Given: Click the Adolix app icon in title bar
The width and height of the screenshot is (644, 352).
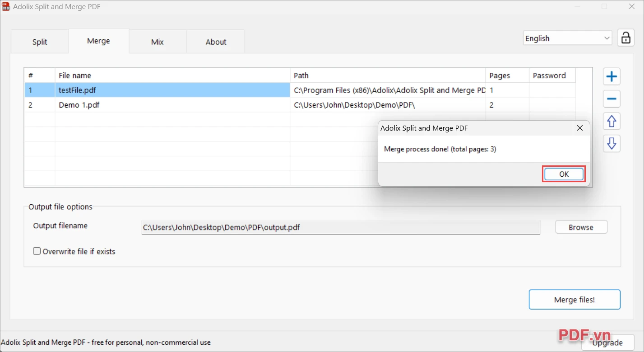Looking at the screenshot, I should [6, 7].
